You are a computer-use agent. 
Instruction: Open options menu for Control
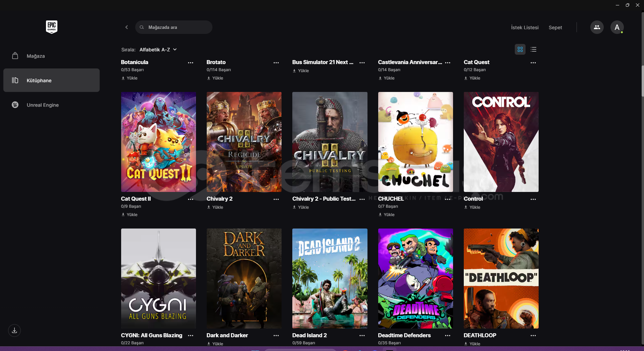point(533,199)
